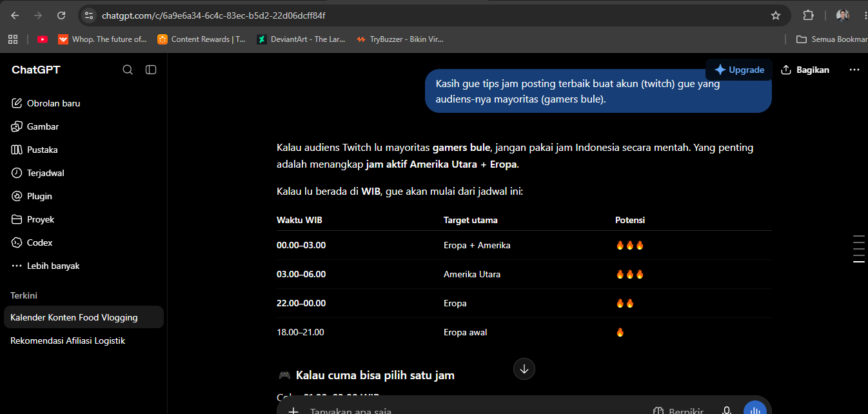Click the Eropa + Amerika cell

[477, 245]
